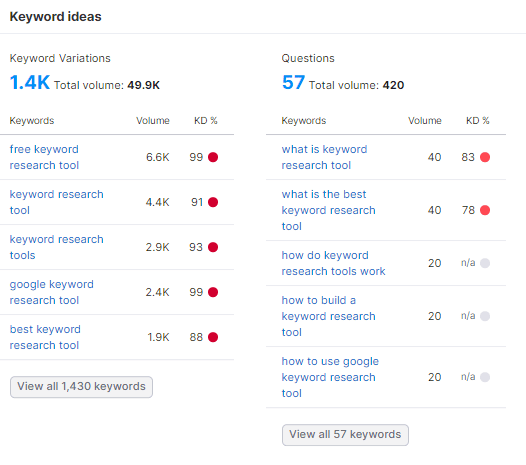
Task: Click KD % column header in Questions table
Action: 478,120
